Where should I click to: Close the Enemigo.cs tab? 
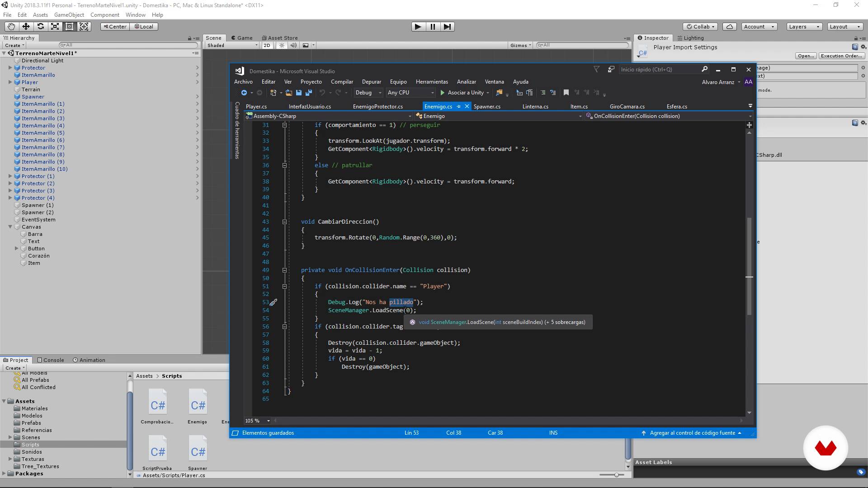tap(467, 107)
